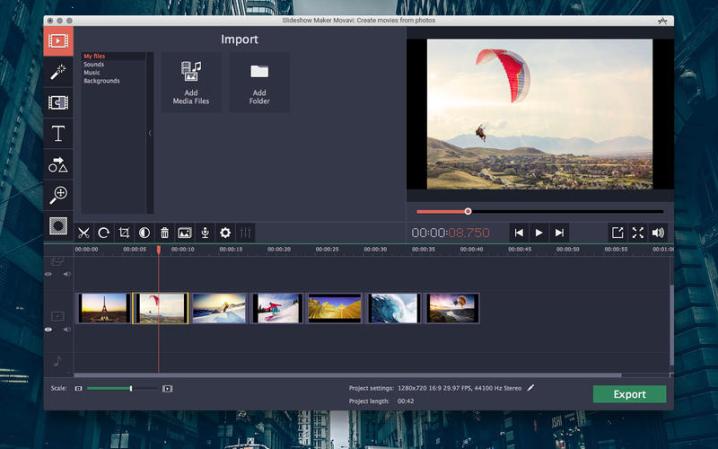718x449 pixels.
Task: Detach preview into separate window
Action: click(x=617, y=233)
